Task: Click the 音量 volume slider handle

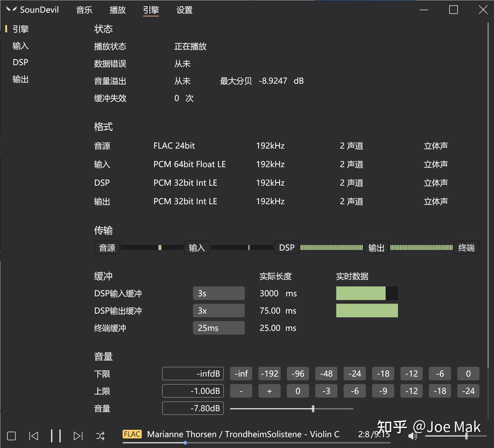Action: pyautogui.click(x=313, y=408)
